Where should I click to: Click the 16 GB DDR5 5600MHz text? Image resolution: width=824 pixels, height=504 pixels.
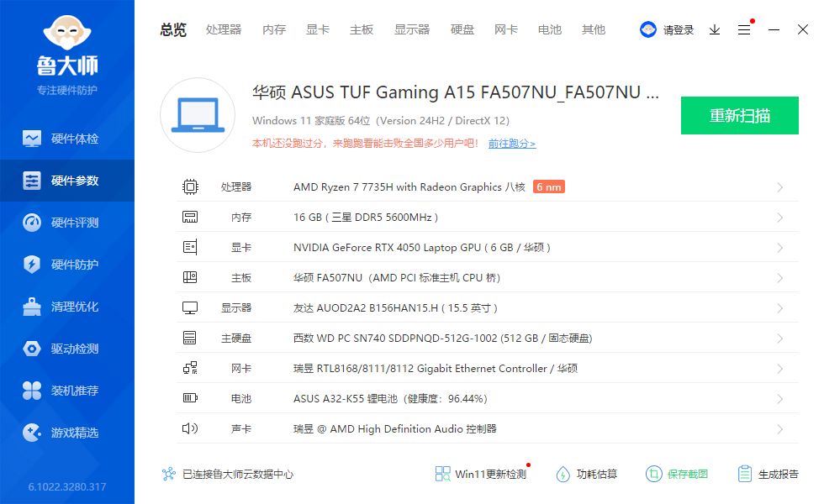[366, 218]
